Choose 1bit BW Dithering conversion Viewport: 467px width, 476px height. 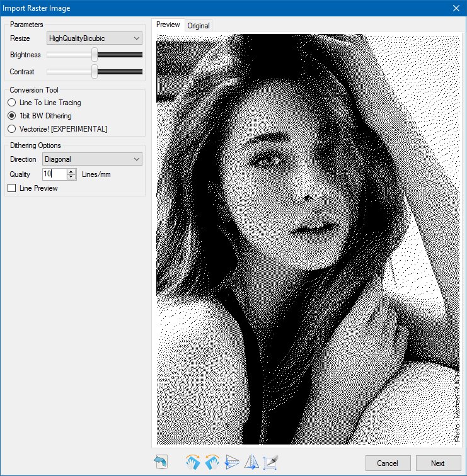tap(40, 116)
